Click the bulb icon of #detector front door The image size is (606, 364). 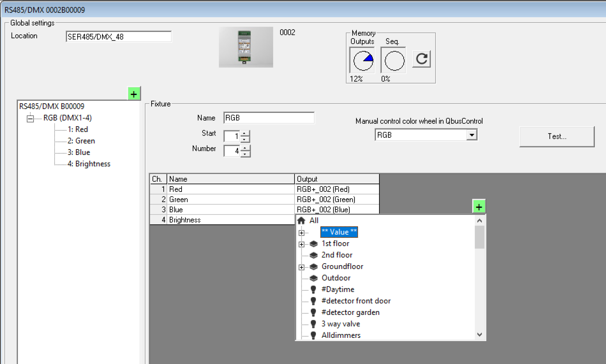[313, 301]
